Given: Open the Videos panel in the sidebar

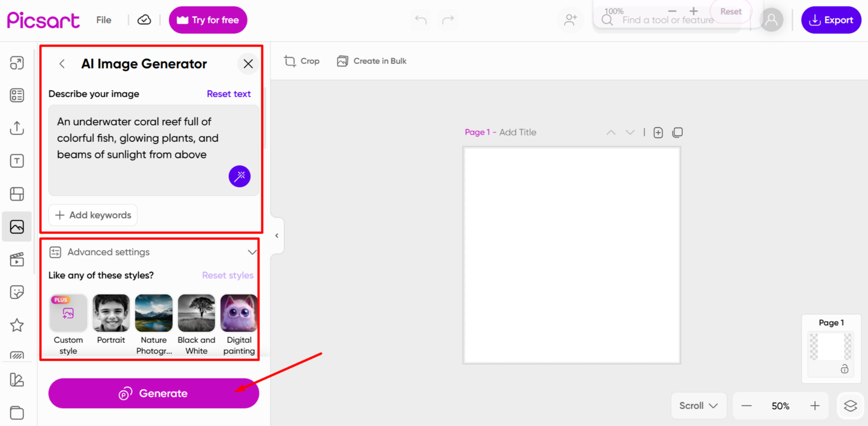Looking at the screenshot, I should point(17,259).
